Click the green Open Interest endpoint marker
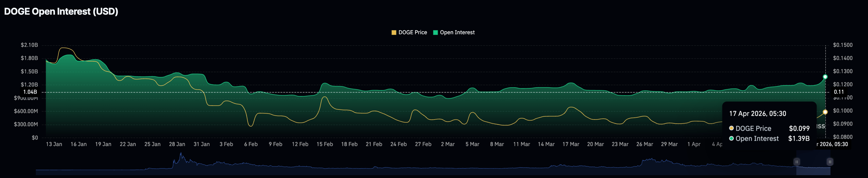The width and height of the screenshot is (868, 178). [x=825, y=77]
